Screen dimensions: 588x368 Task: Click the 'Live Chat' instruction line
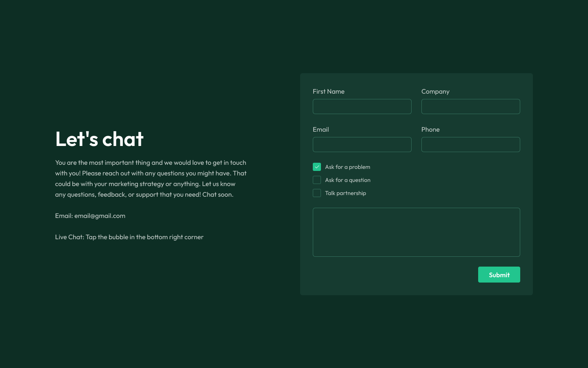coord(129,237)
